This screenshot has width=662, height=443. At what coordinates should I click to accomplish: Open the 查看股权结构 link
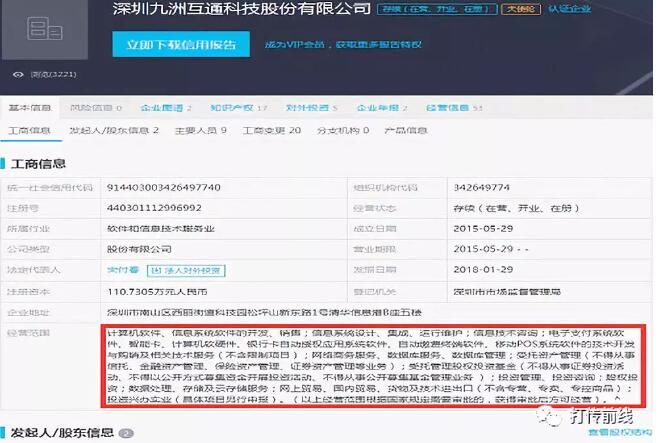(620, 432)
